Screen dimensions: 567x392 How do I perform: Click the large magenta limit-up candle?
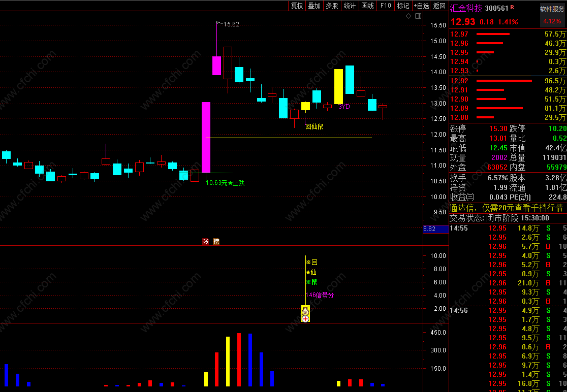tap(206, 137)
